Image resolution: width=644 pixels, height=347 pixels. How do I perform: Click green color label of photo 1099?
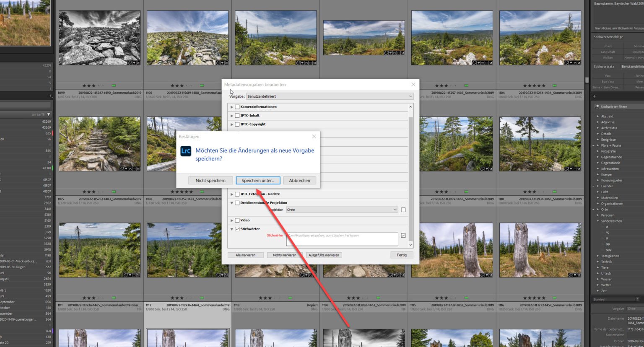114,85
